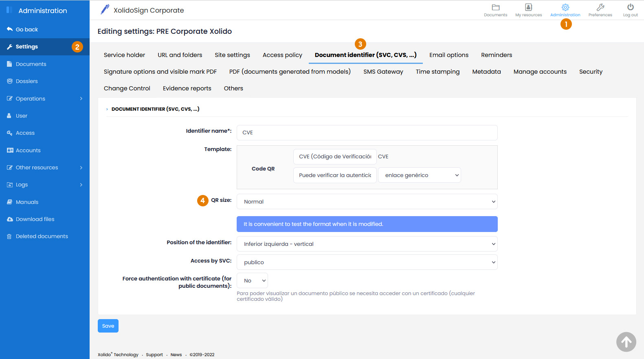Screen dimensions: 644x359
Task: Open My resources icon in top bar
Action: click(528, 7)
